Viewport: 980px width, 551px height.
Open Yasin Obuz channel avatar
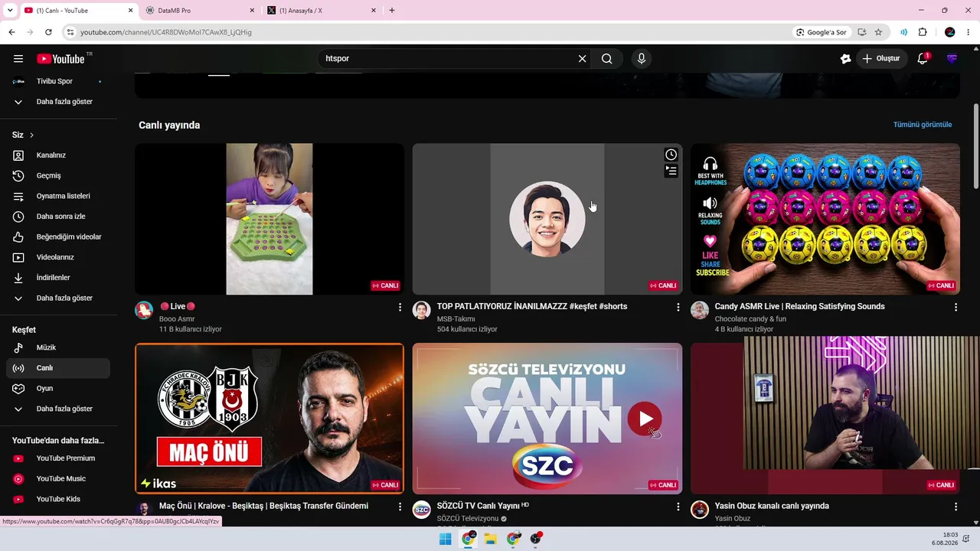tap(700, 510)
